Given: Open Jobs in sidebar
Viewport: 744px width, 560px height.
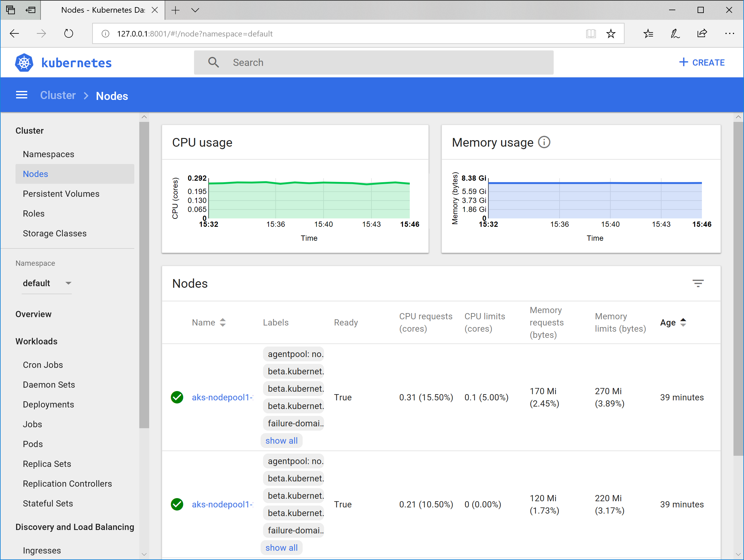Looking at the screenshot, I should (32, 424).
